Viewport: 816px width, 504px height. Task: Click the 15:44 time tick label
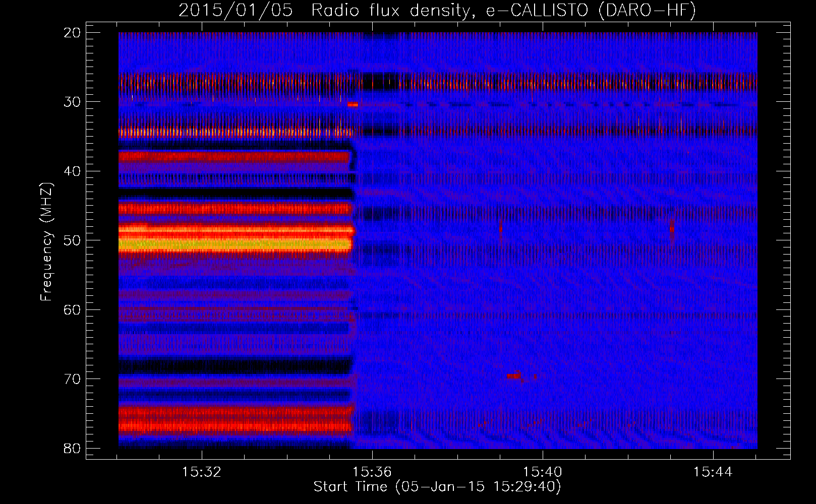pyautogui.click(x=713, y=472)
